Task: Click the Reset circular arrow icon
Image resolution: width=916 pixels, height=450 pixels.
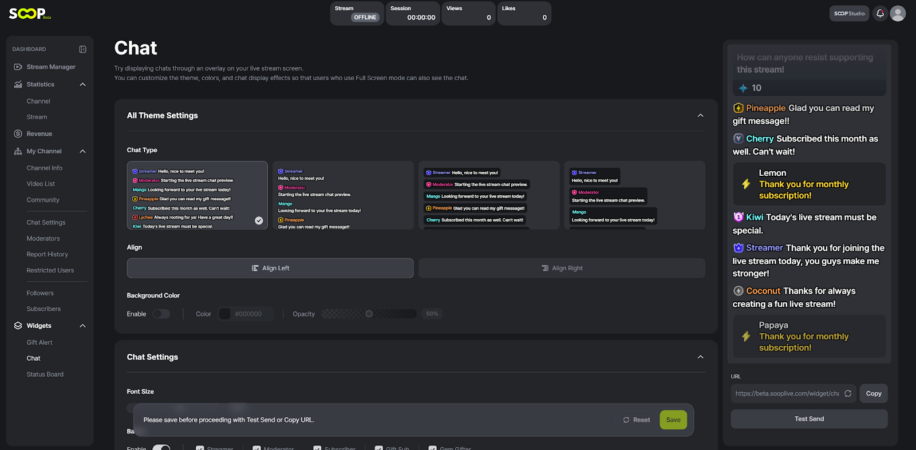Action: (626, 420)
